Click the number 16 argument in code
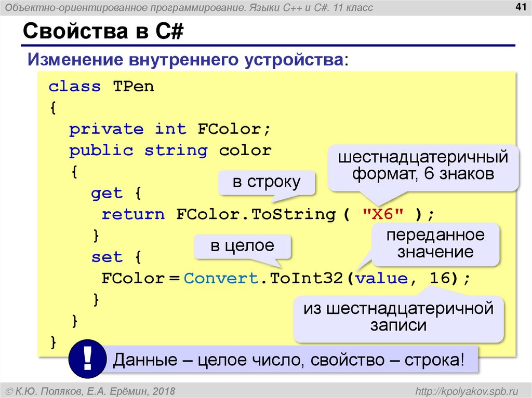Image resolution: width=532 pixels, height=398 pixels. point(440,278)
